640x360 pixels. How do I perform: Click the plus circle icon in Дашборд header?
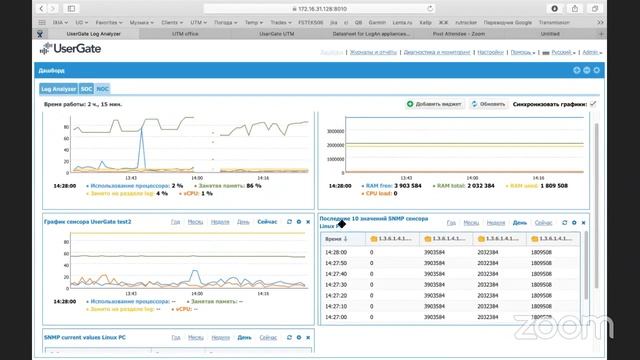pos(577,70)
